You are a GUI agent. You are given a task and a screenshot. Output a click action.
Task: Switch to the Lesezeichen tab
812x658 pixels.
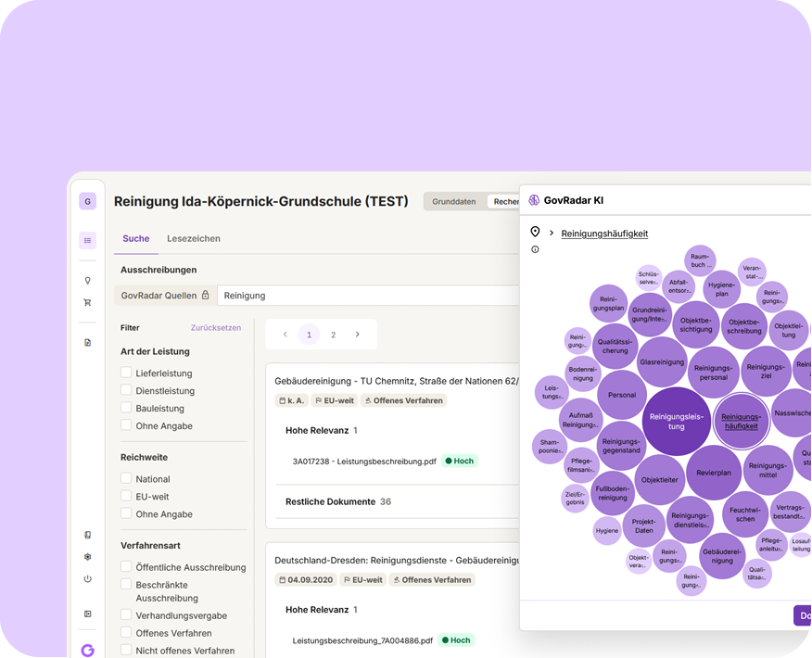click(x=193, y=239)
